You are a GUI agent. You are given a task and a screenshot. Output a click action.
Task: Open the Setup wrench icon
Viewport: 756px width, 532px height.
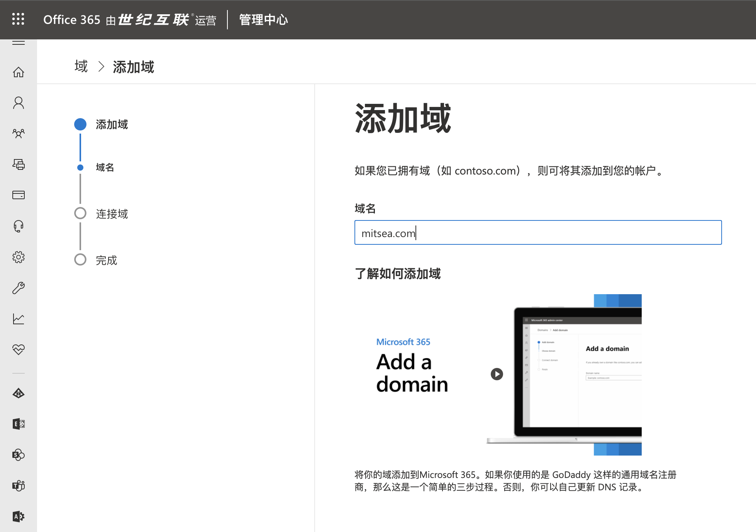coord(18,288)
